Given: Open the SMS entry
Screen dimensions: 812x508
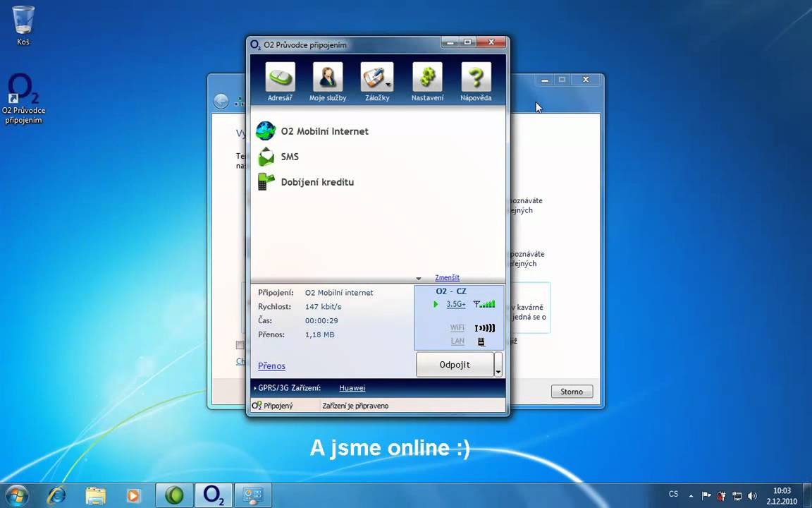Looking at the screenshot, I should (278, 157).
